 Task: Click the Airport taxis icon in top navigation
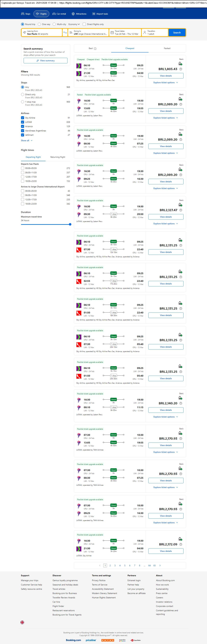(x=94, y=14)
